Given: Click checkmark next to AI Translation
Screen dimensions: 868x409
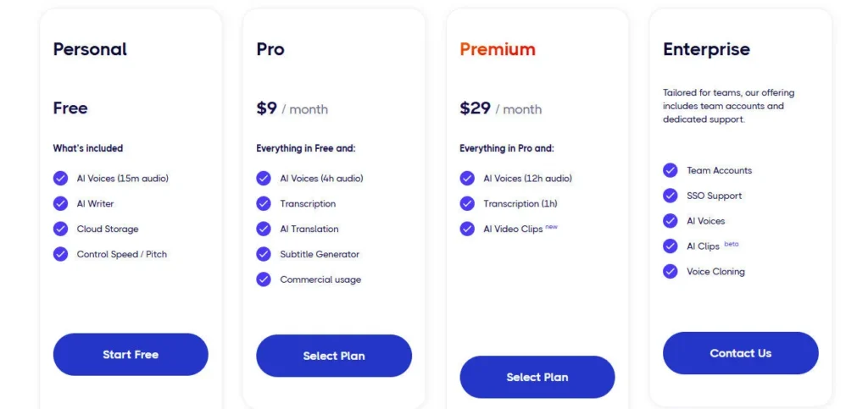Looking at the screenshot, I should click(264, 229).
